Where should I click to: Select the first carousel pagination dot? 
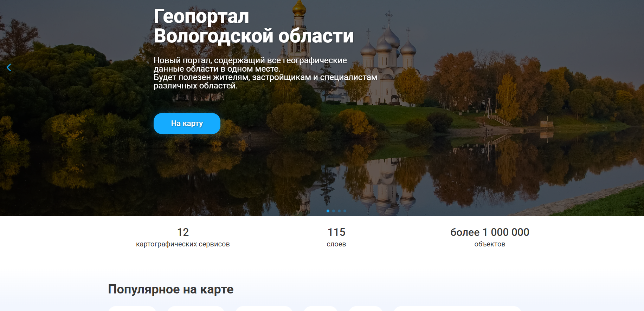(328, 211)
